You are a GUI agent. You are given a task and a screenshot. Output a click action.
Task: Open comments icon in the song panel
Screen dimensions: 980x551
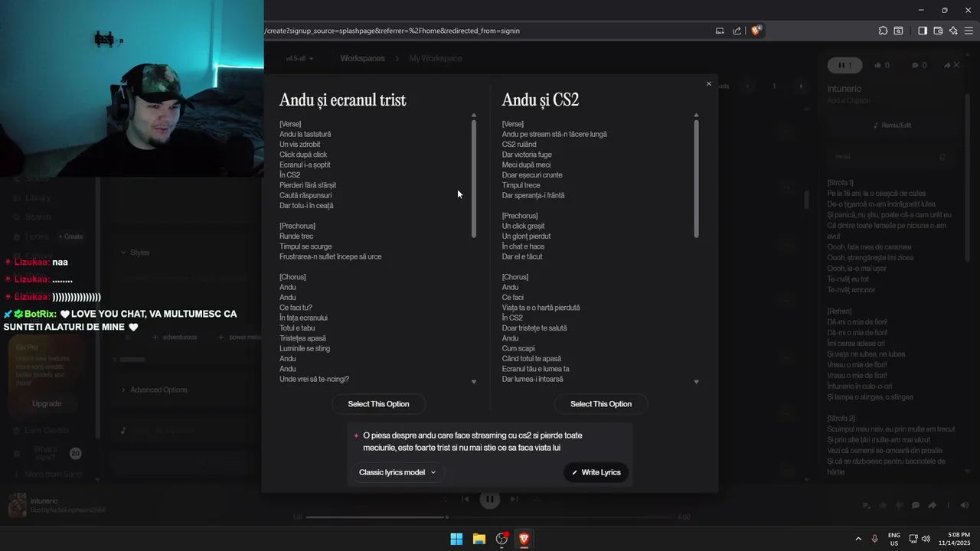[920, 65]
